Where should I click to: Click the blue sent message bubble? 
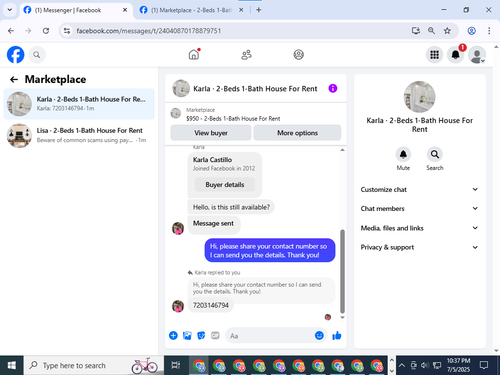pos(269,250)
